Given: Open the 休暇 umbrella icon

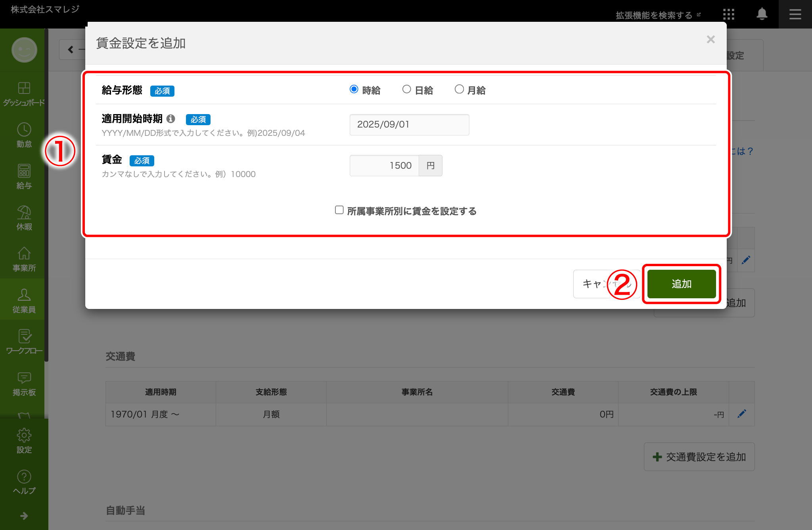Looking at the screenshot, I should pos(24,213).
